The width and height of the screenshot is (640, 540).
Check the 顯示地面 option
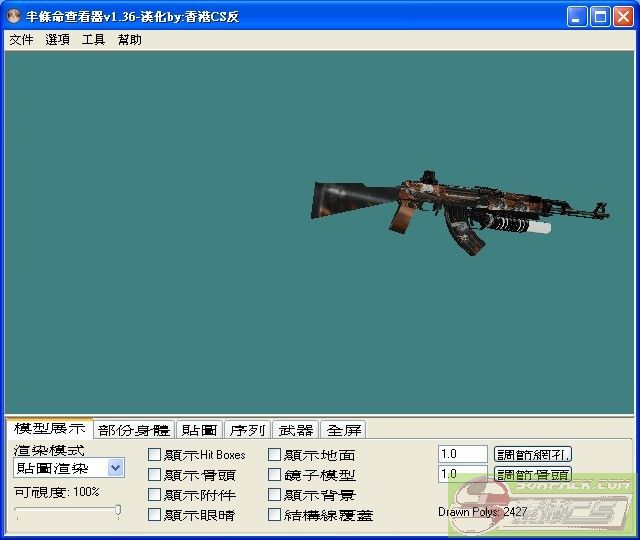tap(275, 455)
